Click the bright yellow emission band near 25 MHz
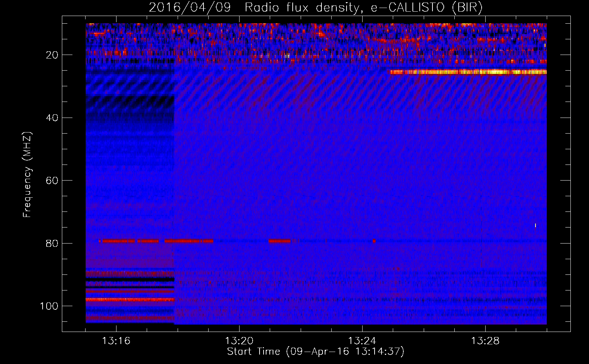589x364 pixels. 467,72
